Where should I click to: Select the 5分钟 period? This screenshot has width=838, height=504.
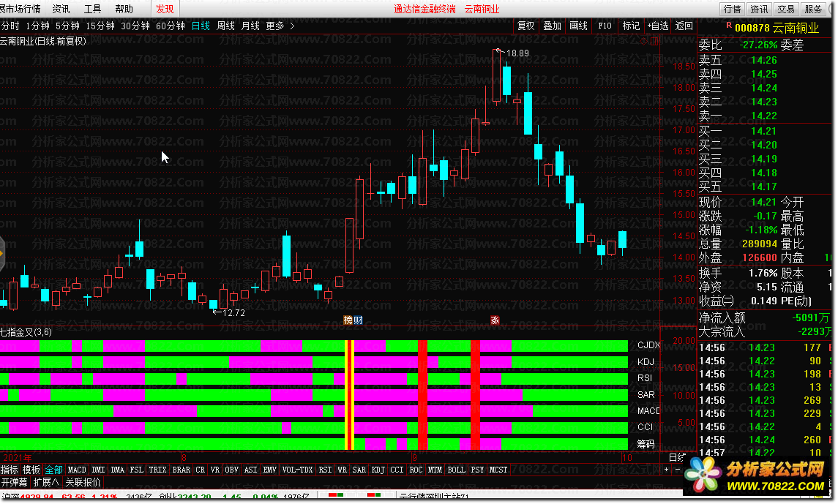[67, 26]
